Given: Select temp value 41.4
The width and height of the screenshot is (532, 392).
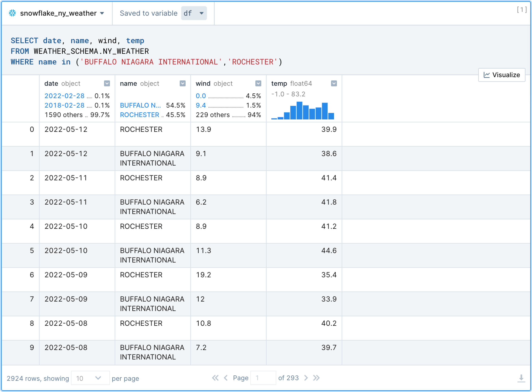Looking at the screenshot, I should [x=329, y=178].
